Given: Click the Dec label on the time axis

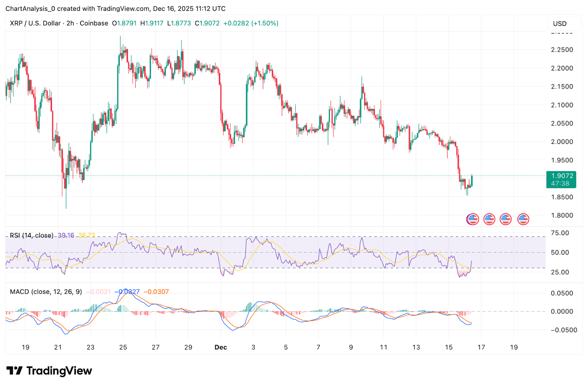Looking at the screenshot, I should point(220,347).
